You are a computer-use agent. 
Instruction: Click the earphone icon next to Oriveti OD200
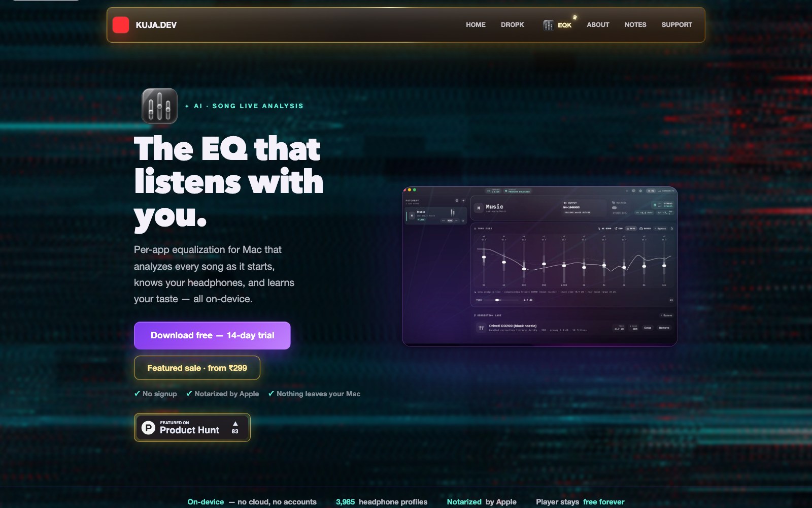(x=481, y=328)
